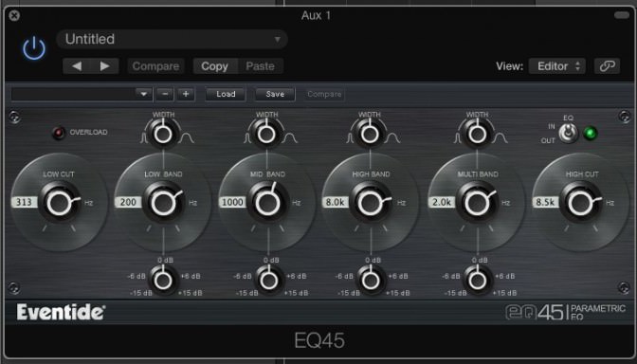
Task: Click narrow width icon left of Multi Band Width
Action: click(458, 138)
